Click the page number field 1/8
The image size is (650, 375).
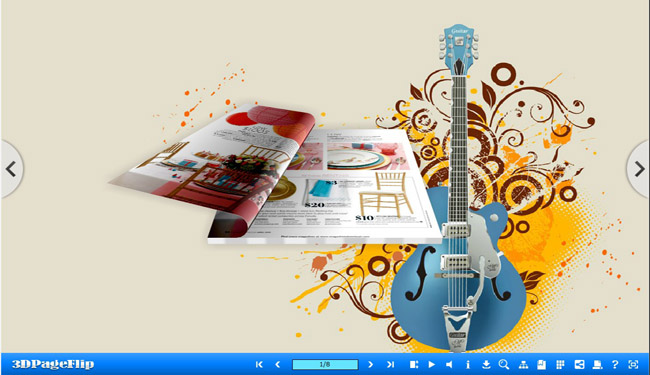(x=325, y=364)
